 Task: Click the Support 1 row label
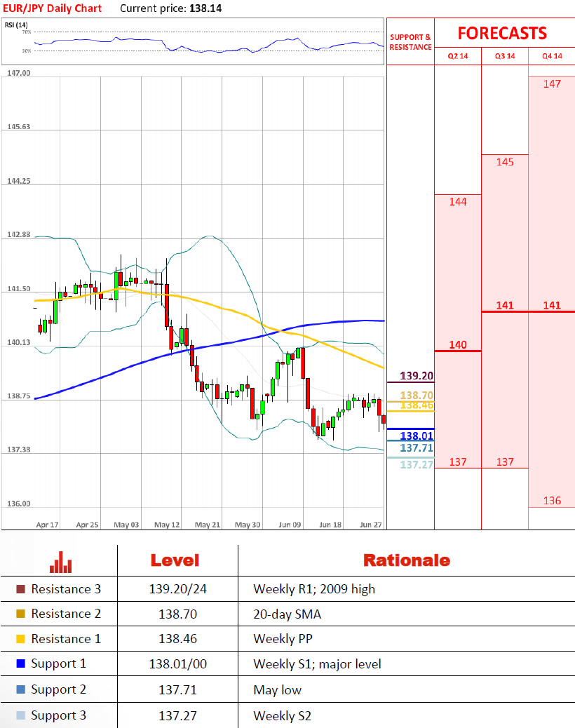(x=58, y=664)
